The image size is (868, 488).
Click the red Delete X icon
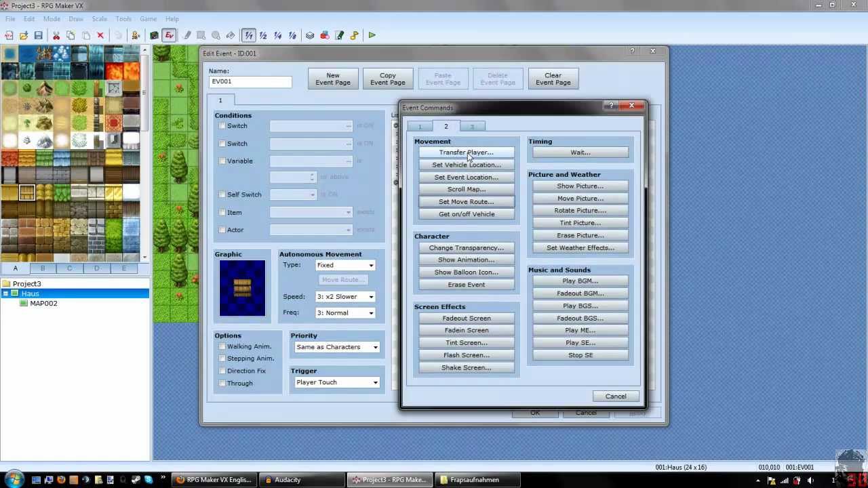(100, 35)
